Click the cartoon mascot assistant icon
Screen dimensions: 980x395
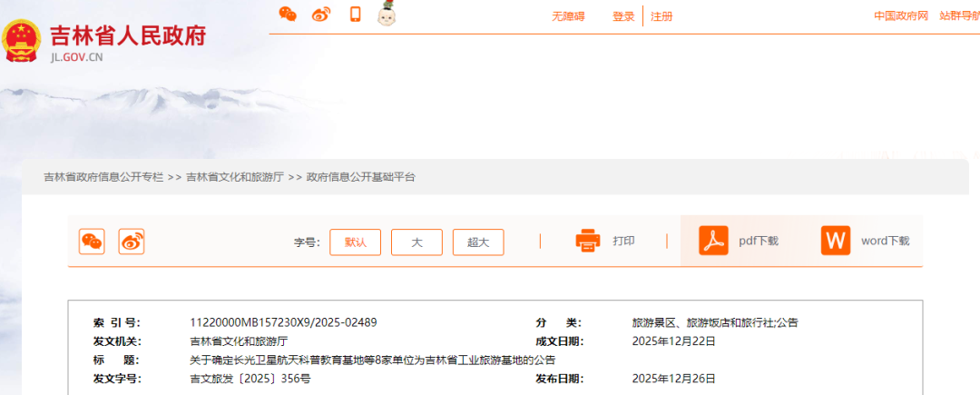[x=388, y=14]
